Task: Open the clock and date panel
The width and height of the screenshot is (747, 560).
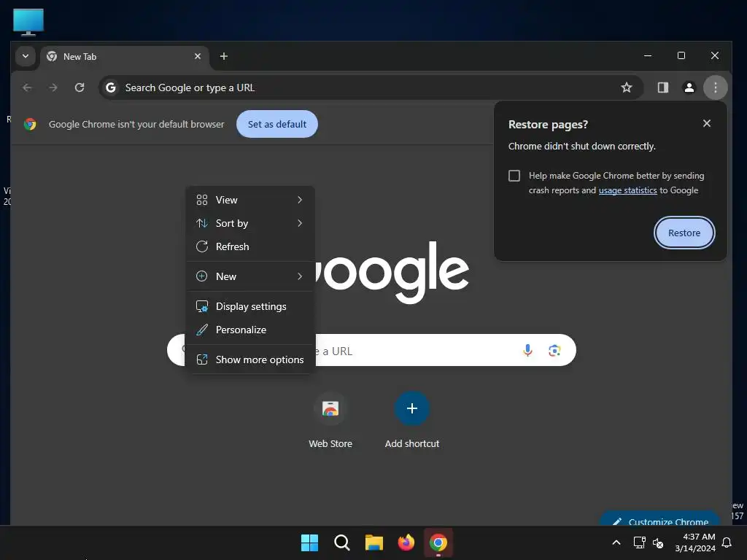Action: (695, 542)
